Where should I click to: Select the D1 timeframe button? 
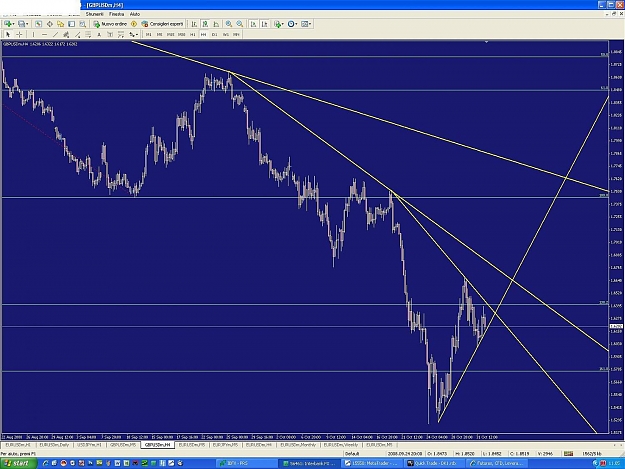(214, 35)
